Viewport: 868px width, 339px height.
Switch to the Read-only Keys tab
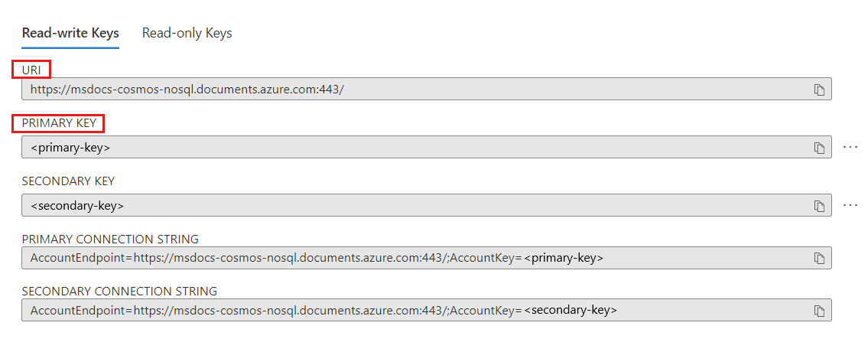(x=187, y=33)
